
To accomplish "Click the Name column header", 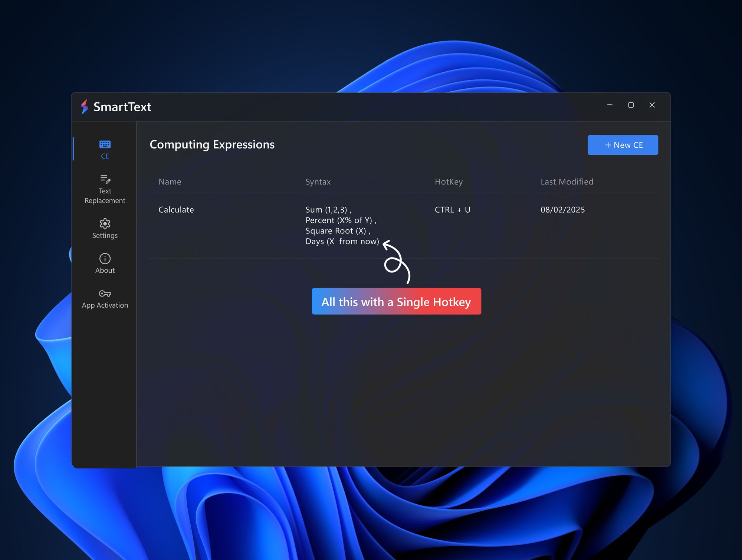I will coord(170,181).
